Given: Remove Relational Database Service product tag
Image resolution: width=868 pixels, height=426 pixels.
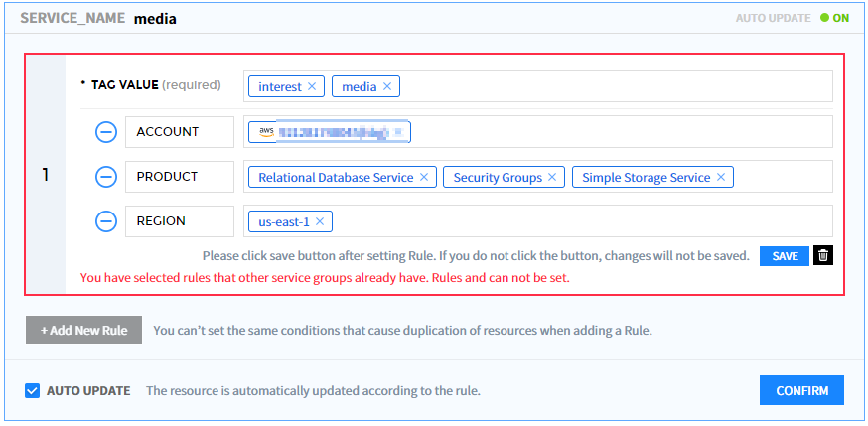Looking at the screenshot, I should tap(424, 177).
